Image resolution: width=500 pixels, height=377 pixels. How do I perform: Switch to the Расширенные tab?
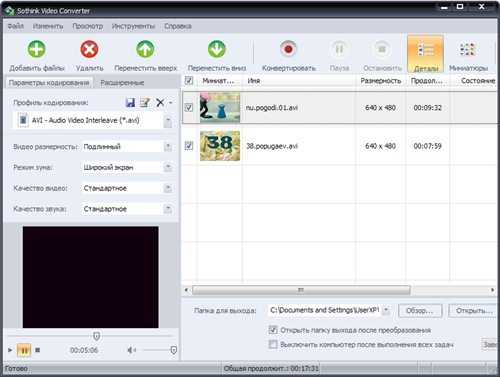[122, 83]
